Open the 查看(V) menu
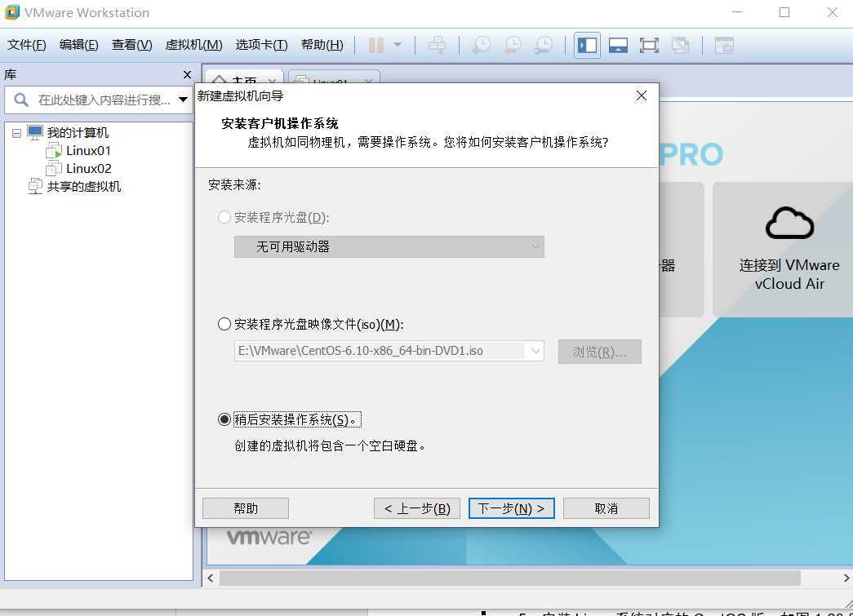The image size is (853, 616). click(x=131, y=45)
